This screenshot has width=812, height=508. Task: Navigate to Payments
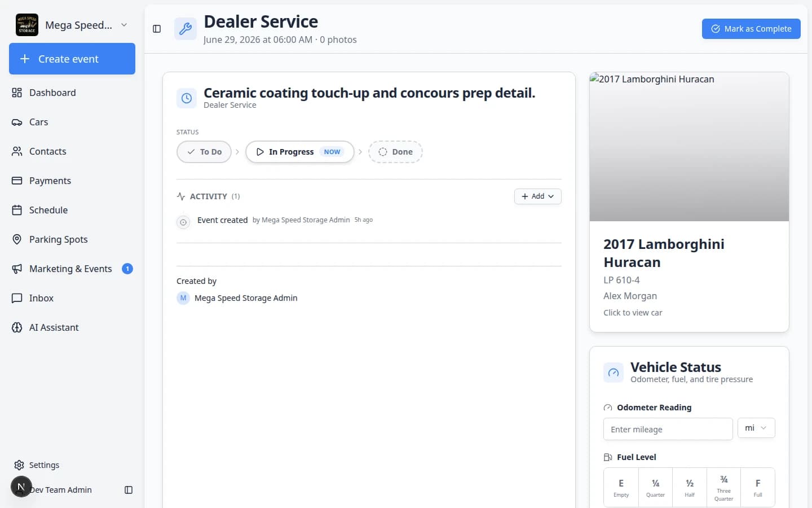pos(72,181)
